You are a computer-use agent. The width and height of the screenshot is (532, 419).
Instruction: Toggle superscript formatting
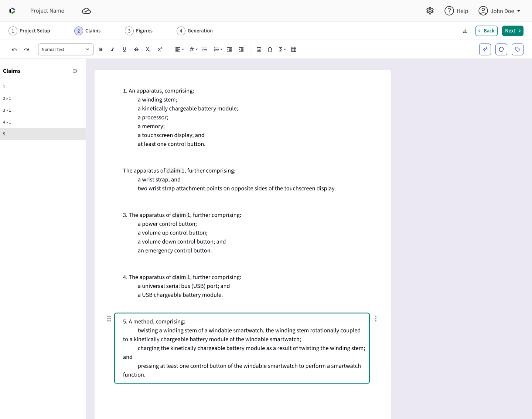point(160,50)
